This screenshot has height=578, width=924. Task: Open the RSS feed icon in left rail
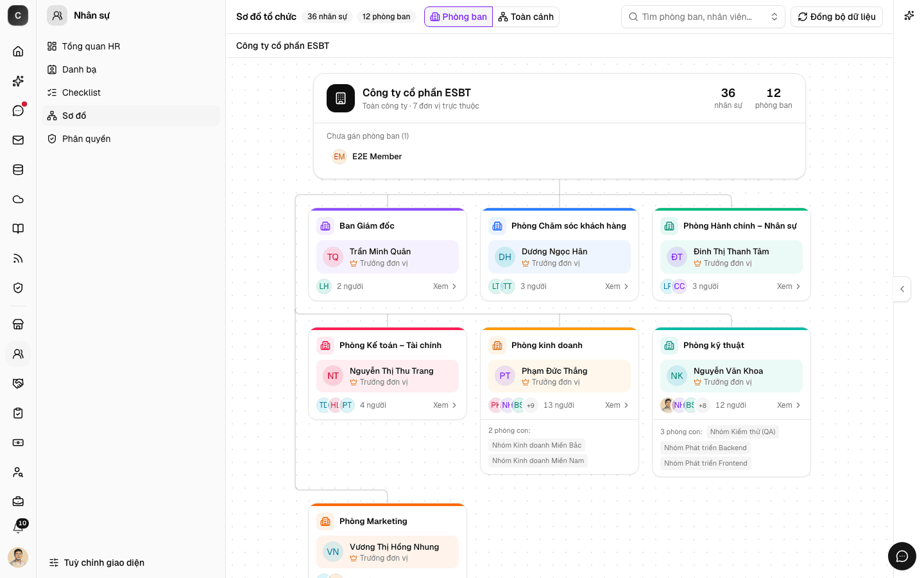tap(18, 258)
